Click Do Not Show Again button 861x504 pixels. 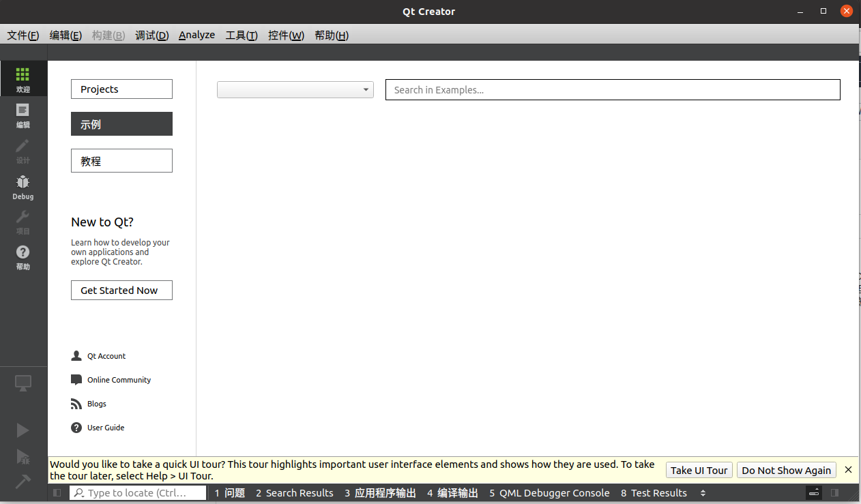coord(787,470)
